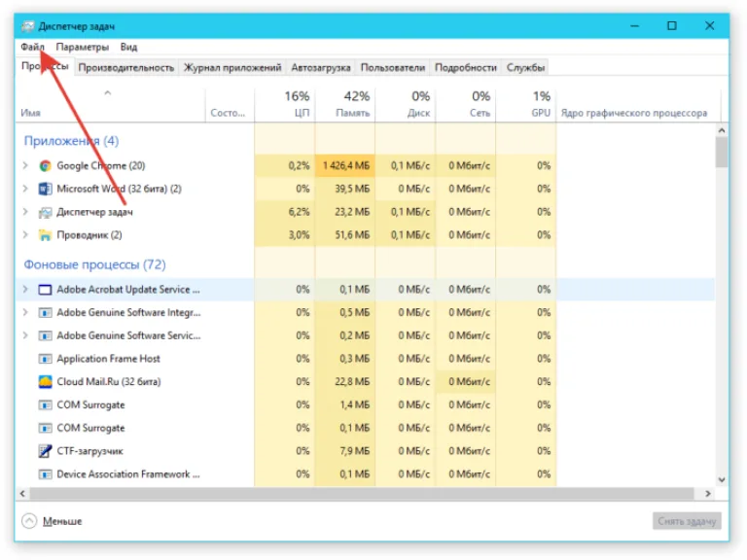The width and height of the screenshot is (747, 560).
Task: Click the Application Frame Host icon
Action: pyautogui.click(x=46, y=359)
